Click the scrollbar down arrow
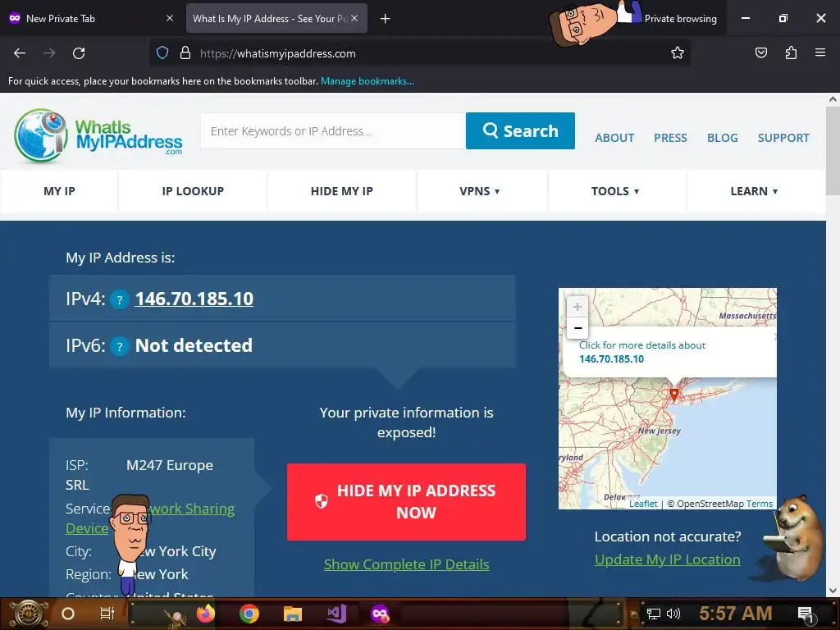The width and height of the screenshot is (840, 630). click(833, 591)
